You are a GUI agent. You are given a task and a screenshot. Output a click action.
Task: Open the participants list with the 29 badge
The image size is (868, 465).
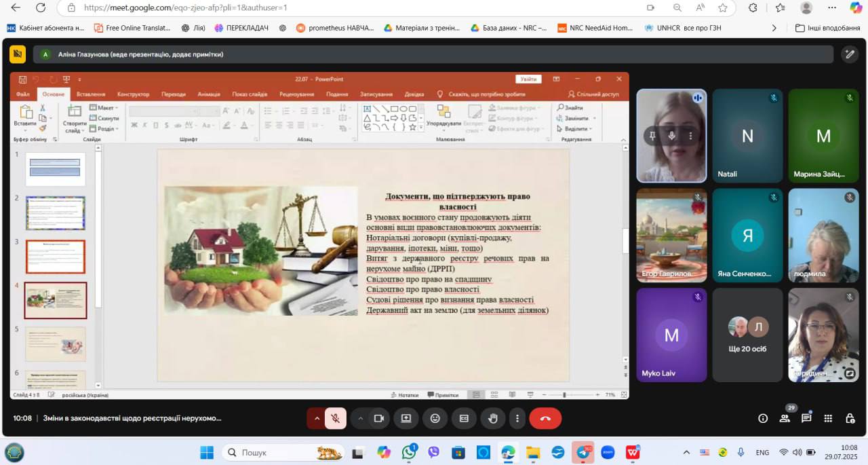(x=785, y=418)
